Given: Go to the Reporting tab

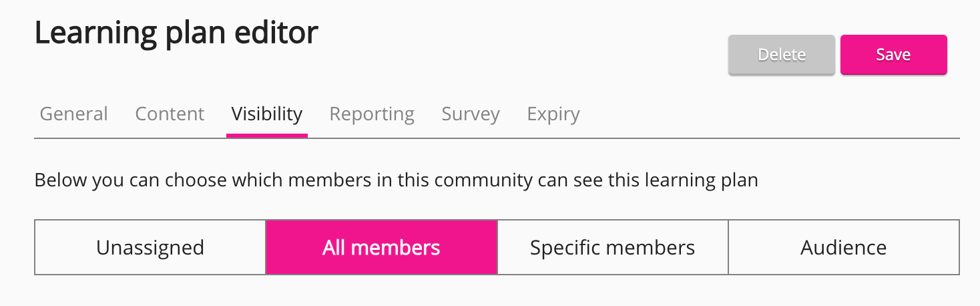Looking at the screenshot, I should [372, 114].
